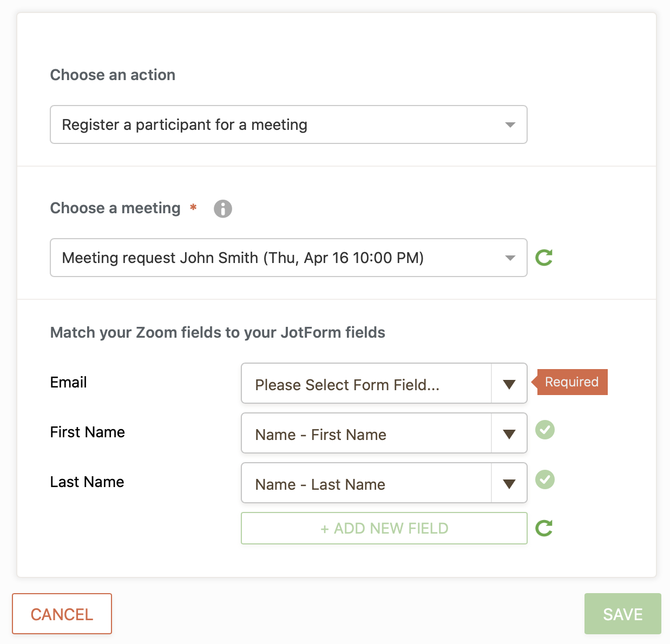Click the arrow on the Last Name selector
This screenshot has height=644, width=670.
(509, 483)
